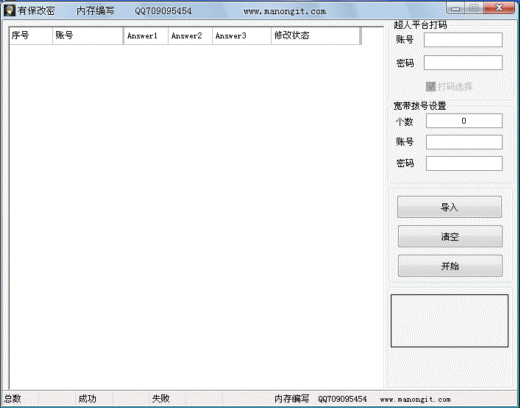Viewport: 520px width, 408px height.
Task: Click the 宽带拨号设置 group label
Action: 419,106
